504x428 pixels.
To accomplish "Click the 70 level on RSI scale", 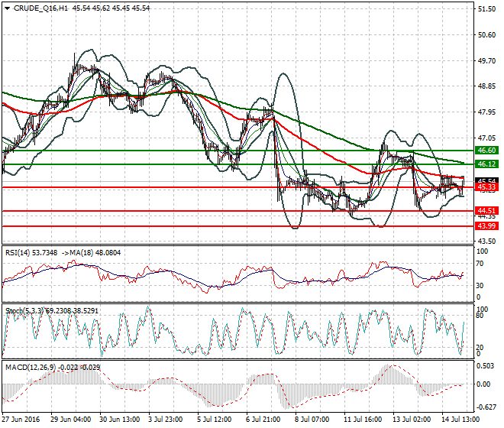I will [x=480, y=263].
